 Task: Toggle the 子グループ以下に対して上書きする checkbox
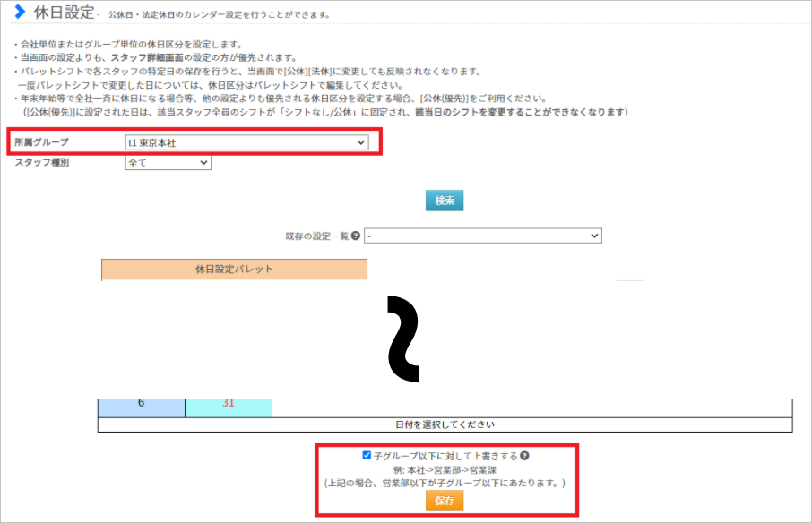(x=367, y=455)
